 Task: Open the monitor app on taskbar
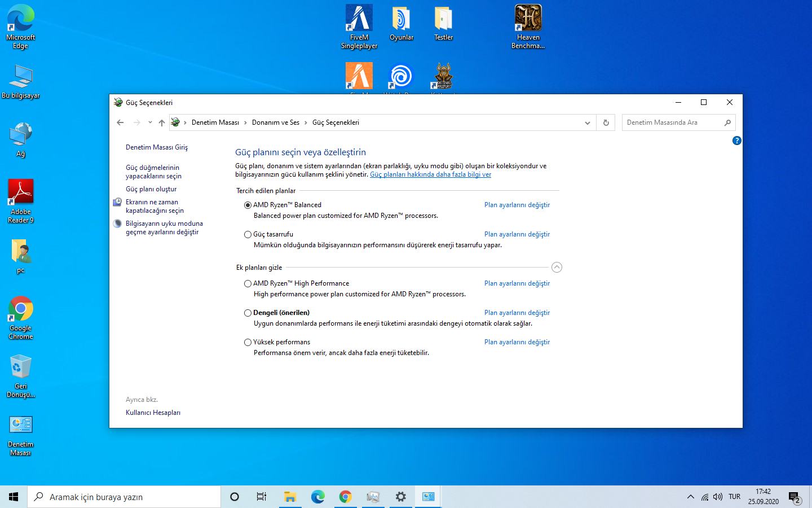[x=373, y=497]
